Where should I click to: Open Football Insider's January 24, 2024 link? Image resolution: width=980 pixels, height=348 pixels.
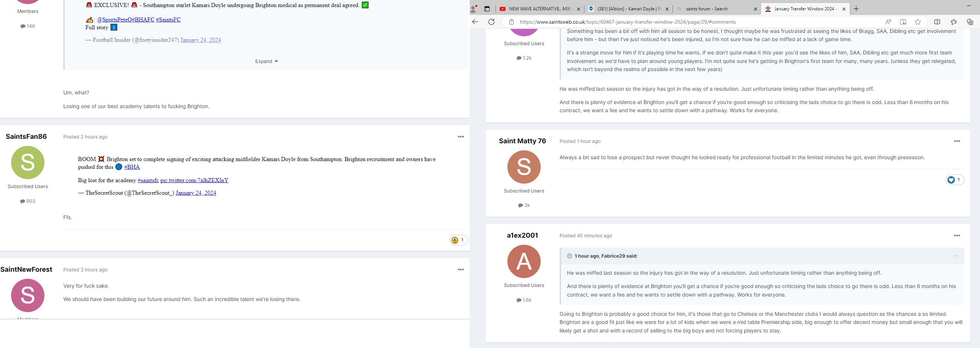(201, 40)
